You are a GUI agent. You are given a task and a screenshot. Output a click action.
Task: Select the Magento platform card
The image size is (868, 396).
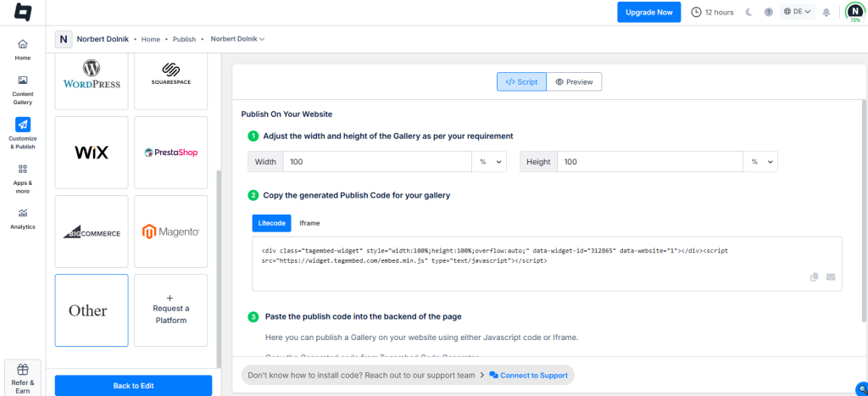point(171,231)
